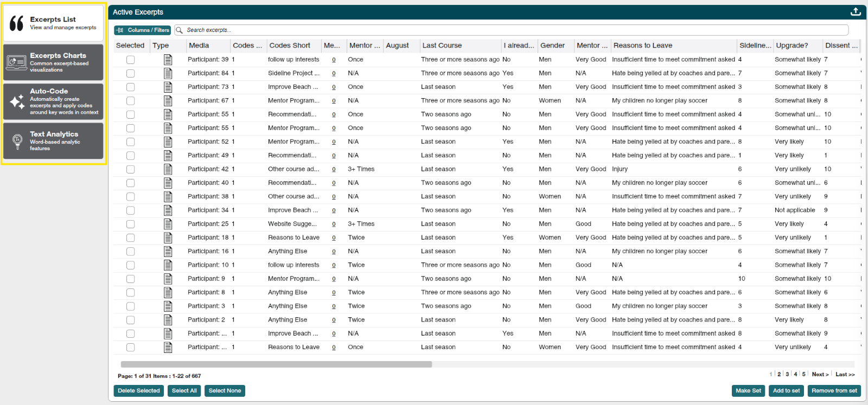Select checkbox for Participant: 39 row
The height and width of the screenshot is (405, 868).
(x=131, y=60)
